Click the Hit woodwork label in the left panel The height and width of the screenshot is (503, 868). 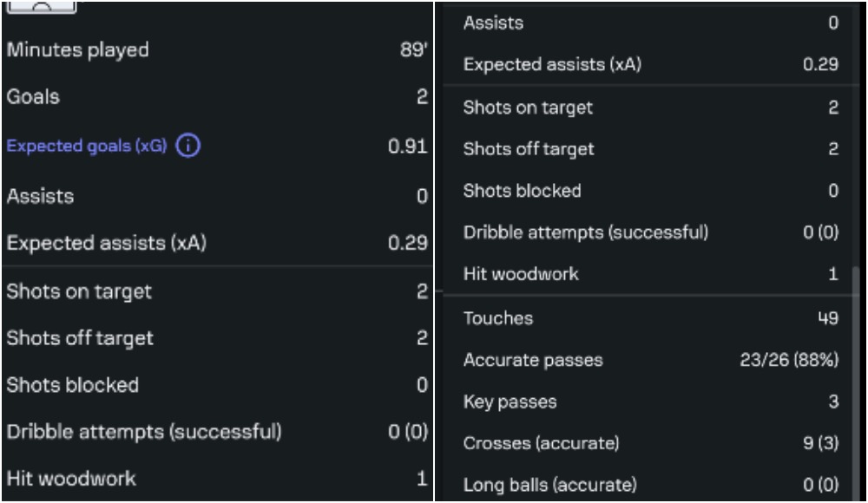[71, 478]
